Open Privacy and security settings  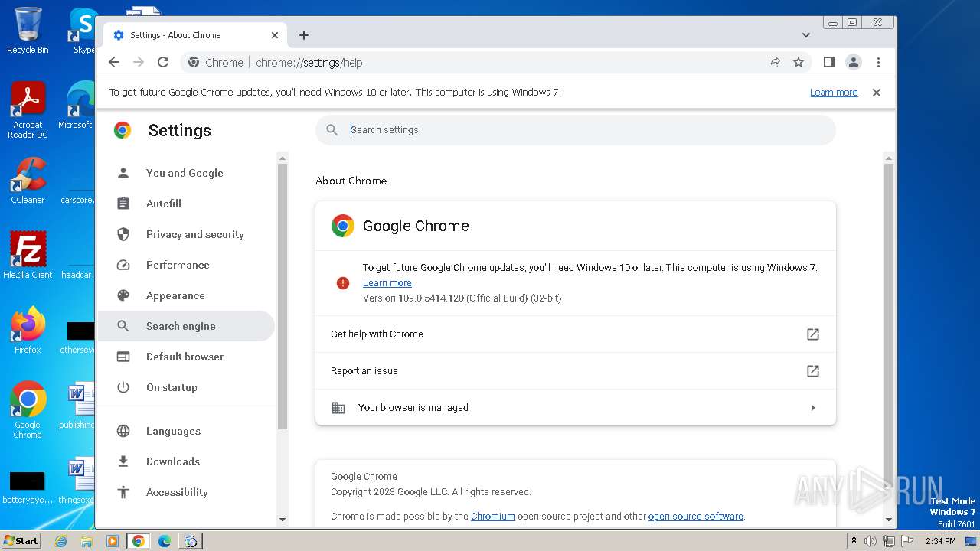tap(186, 234)
